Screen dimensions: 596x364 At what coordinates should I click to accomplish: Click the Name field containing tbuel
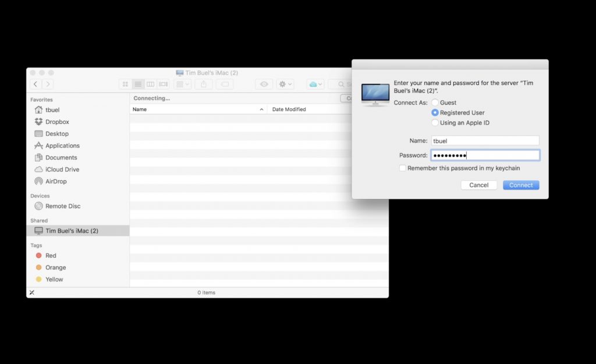[485, 141]
